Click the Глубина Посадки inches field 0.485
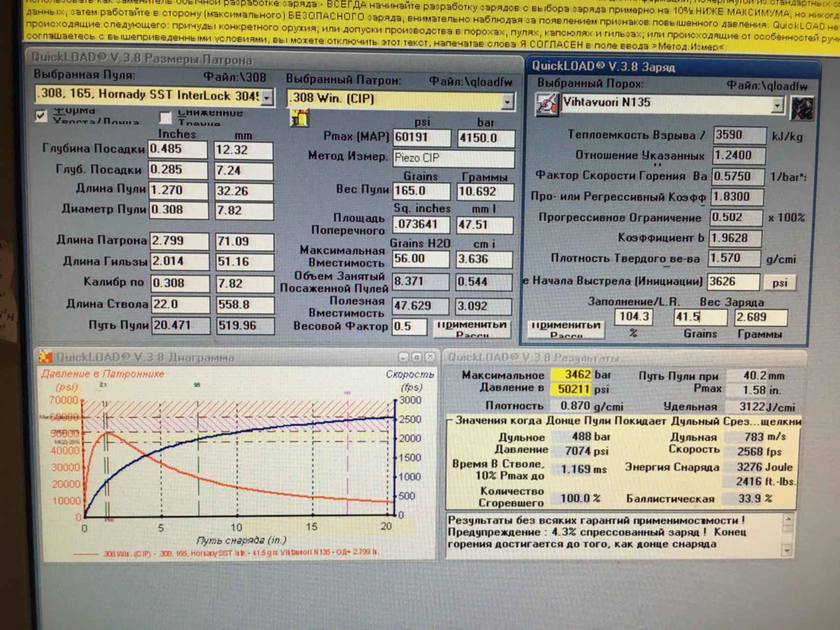The image size is (840, 630). (178, 150)
